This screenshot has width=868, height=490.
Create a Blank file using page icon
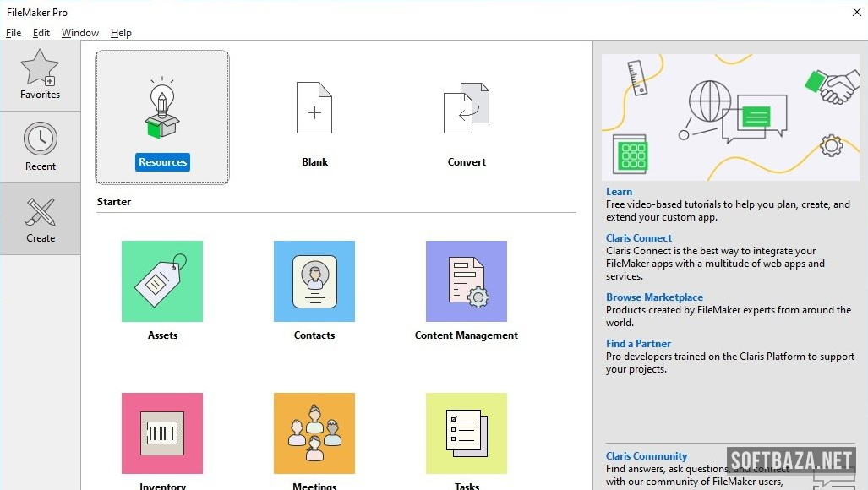coord(314,108)
